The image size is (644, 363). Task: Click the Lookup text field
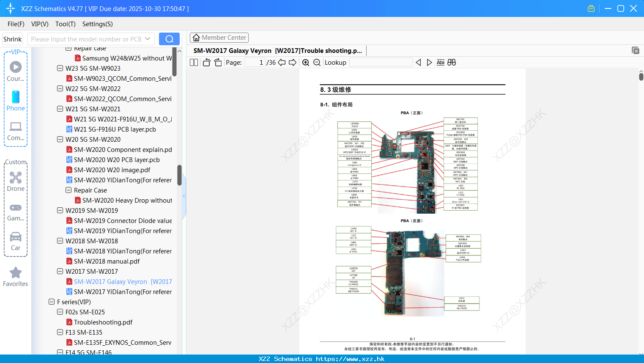coord(381,63)
